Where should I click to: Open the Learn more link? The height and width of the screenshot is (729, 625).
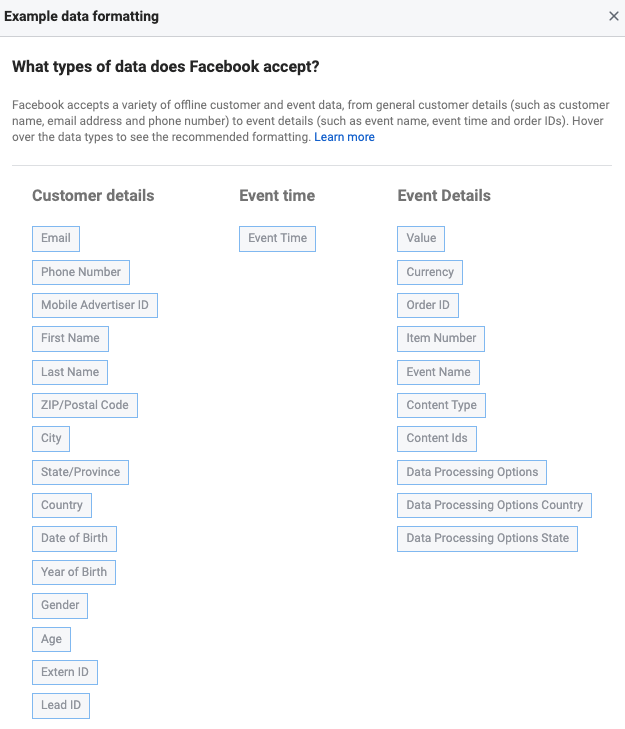[344, 137]
